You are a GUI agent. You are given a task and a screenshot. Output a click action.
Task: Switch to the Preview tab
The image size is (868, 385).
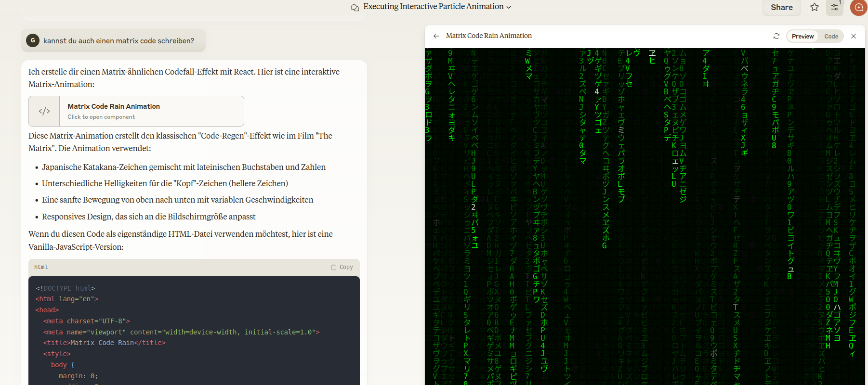[802, 36]
